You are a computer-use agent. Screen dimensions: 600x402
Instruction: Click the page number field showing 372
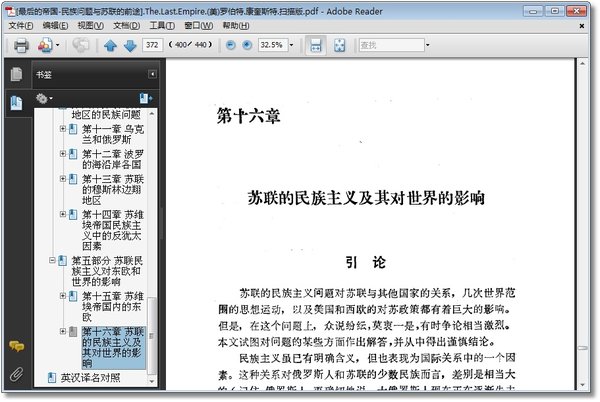pos(152,45)
